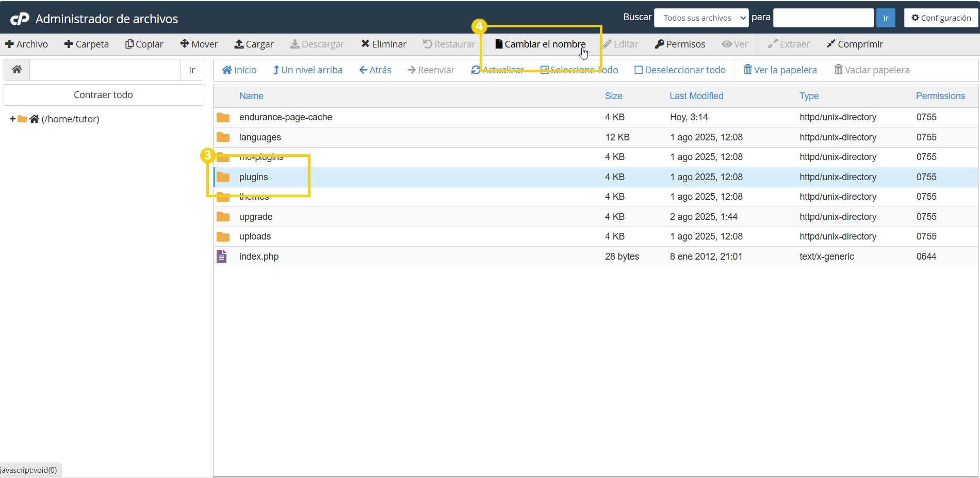980x478 pixels.
Task: Go to Inicio in navigation bar
Action: point(239,70)
